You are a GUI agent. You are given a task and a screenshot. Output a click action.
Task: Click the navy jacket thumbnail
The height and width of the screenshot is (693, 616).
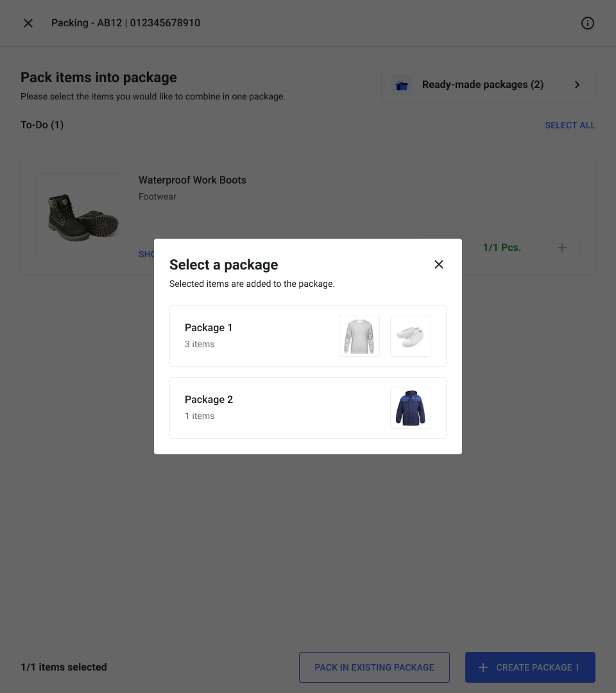pyautogui.click(x=411, y=408)
